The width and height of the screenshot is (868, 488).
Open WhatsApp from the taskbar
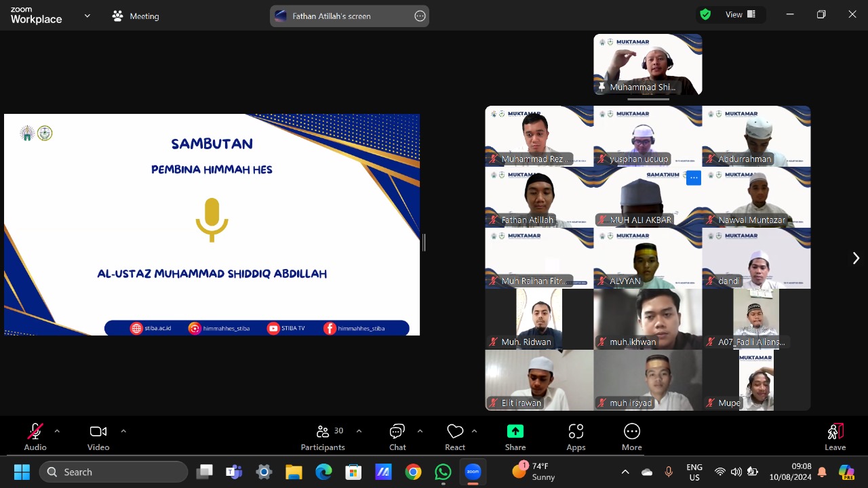(443, 472)
